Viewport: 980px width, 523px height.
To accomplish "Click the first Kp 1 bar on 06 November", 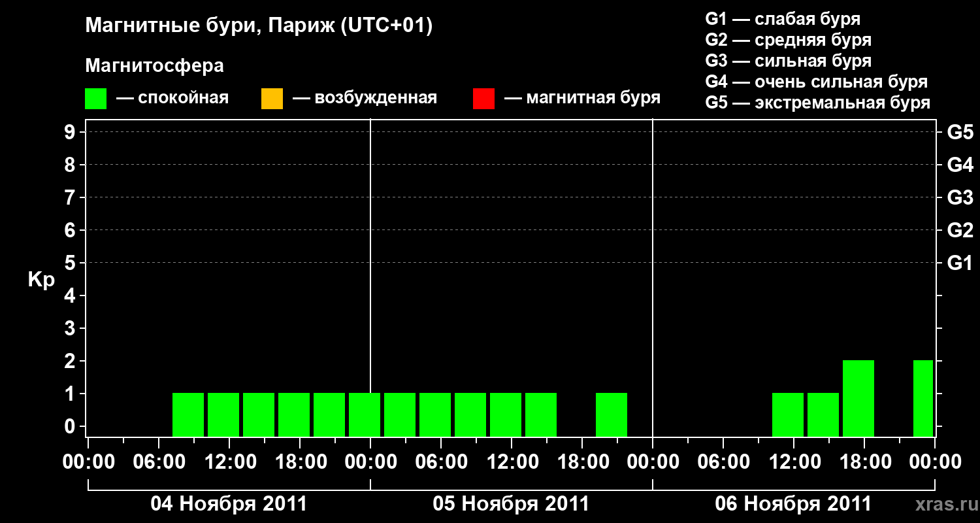I will pyautogui.click(x=788, y=414).
